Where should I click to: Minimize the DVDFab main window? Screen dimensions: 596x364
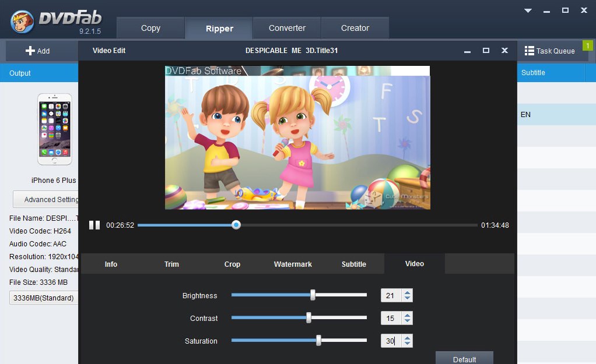pos(546,11)
